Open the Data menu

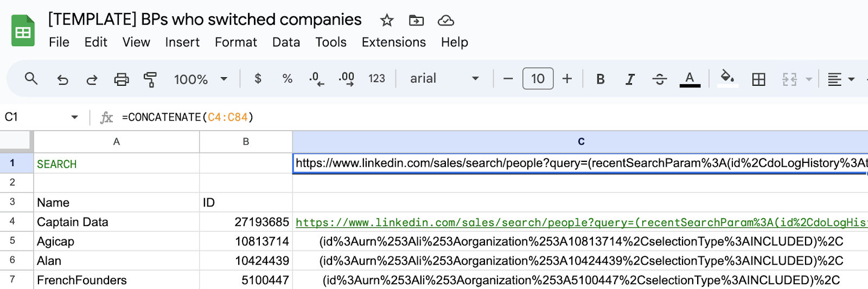pyautogui.click(x=286, y=42)
